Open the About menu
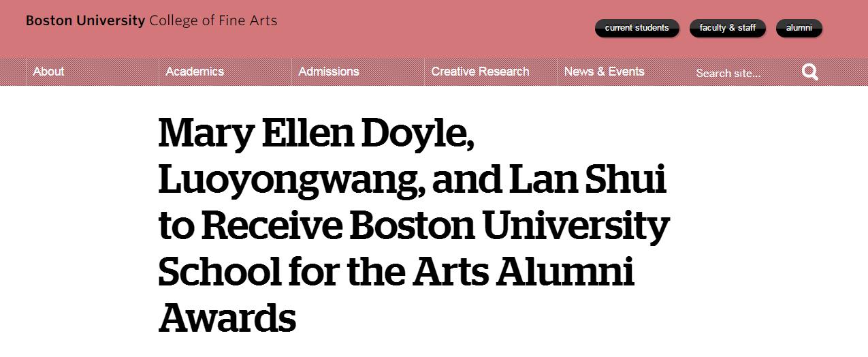The width and height of the screenshot is (868, 357). pyautogui.click(x=48, y=72)
